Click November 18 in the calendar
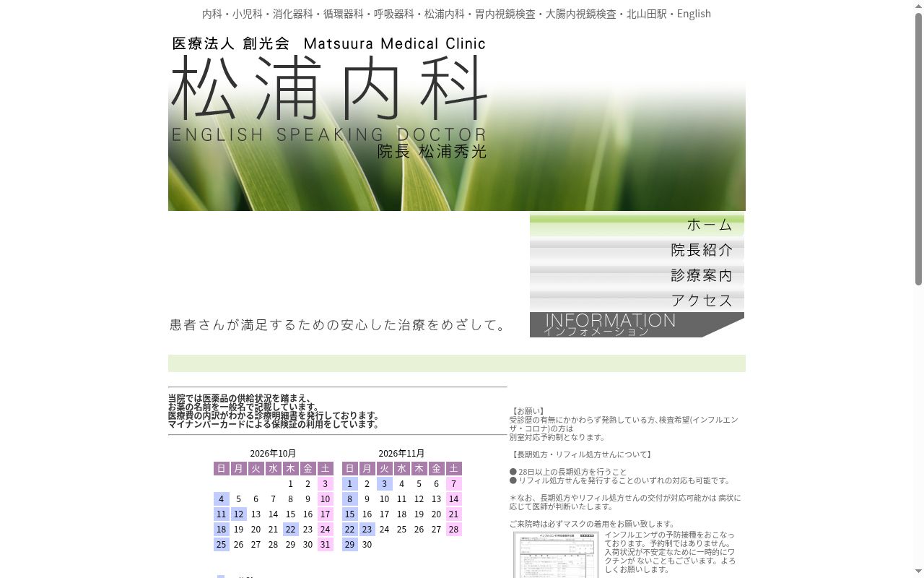 (401, 514)
